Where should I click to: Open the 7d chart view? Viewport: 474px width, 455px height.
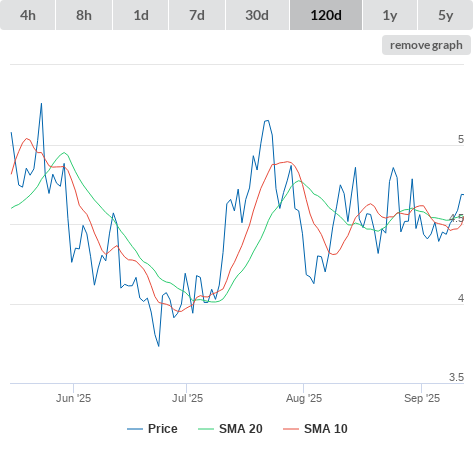[197, 15]
